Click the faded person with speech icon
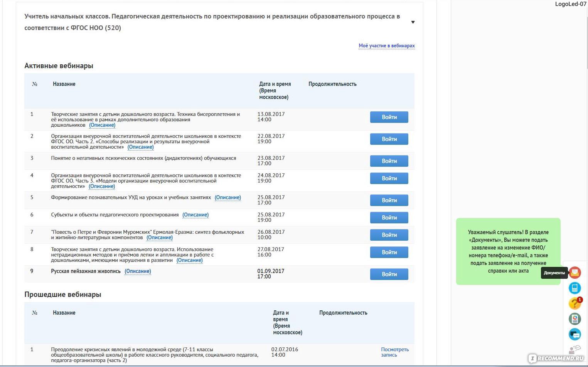The width and height of the screenshot is (588, 367). 575,349
